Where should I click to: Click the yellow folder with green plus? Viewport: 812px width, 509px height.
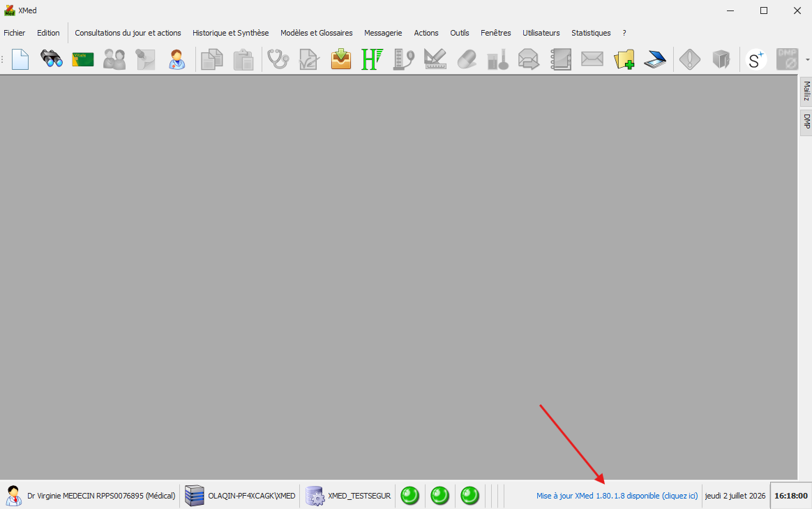tap(624, 59)
